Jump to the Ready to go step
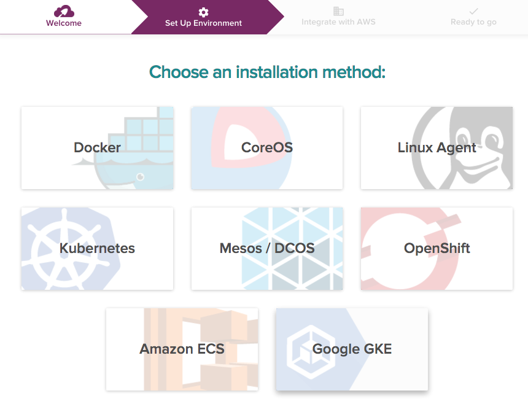This screenshot has width=528, height=420. pyautogui.click(x=473, y=17)
